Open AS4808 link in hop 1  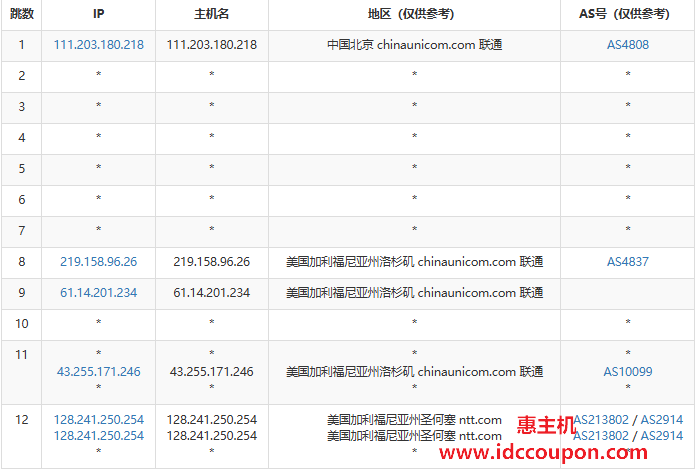coord(628,45)
